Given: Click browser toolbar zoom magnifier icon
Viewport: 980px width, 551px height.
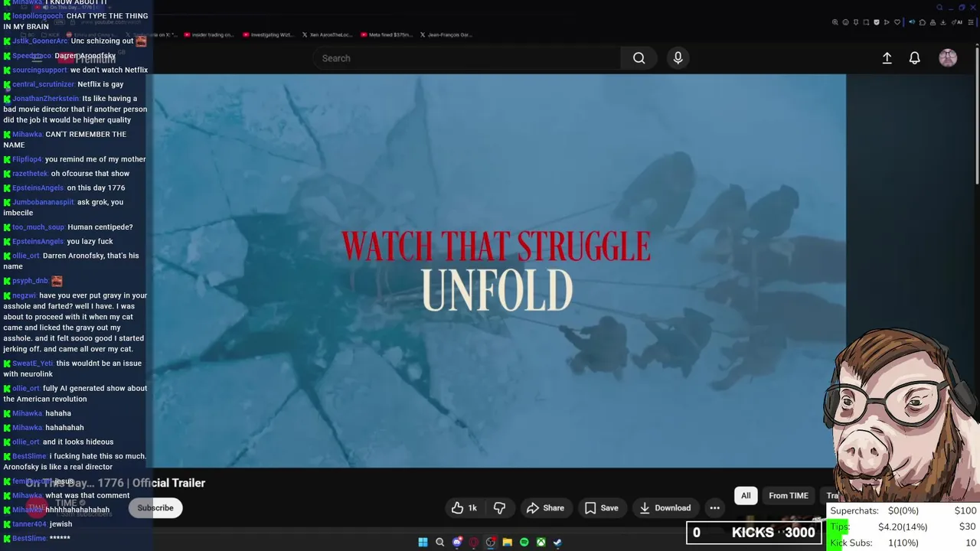Looking at the screenshot, I should [x=835, y=22].
